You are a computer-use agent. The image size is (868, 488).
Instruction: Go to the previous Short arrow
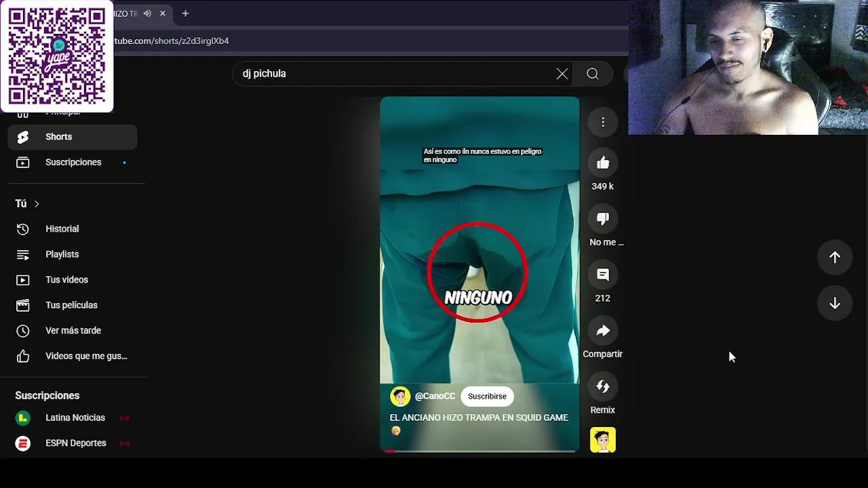coord(835,257)
